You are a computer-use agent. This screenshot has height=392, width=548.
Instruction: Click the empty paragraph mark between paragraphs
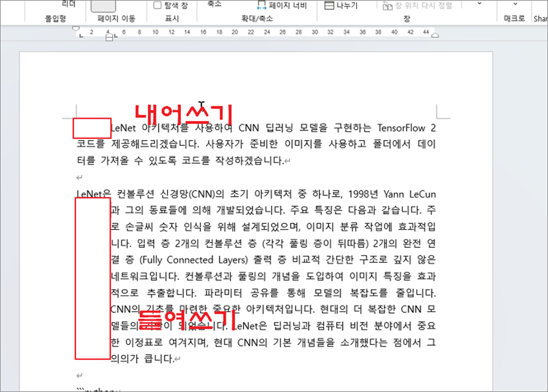click(79, 177)
